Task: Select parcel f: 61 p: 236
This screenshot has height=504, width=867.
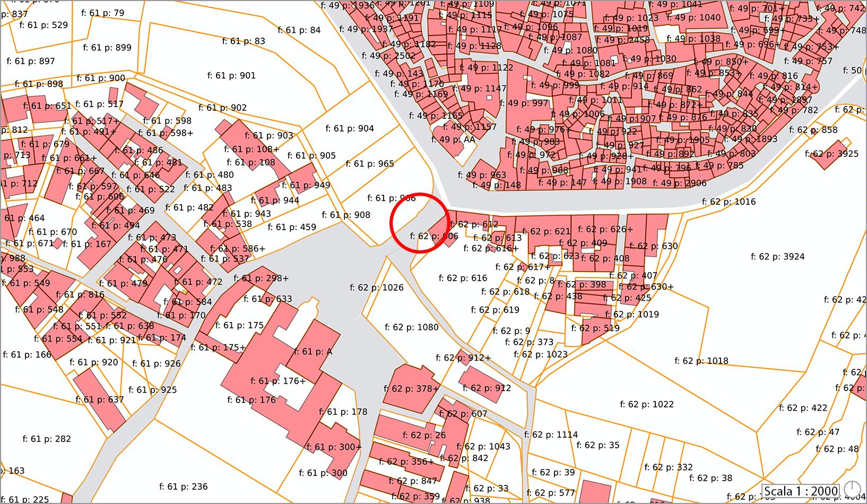Action: [x=184, y=486]
